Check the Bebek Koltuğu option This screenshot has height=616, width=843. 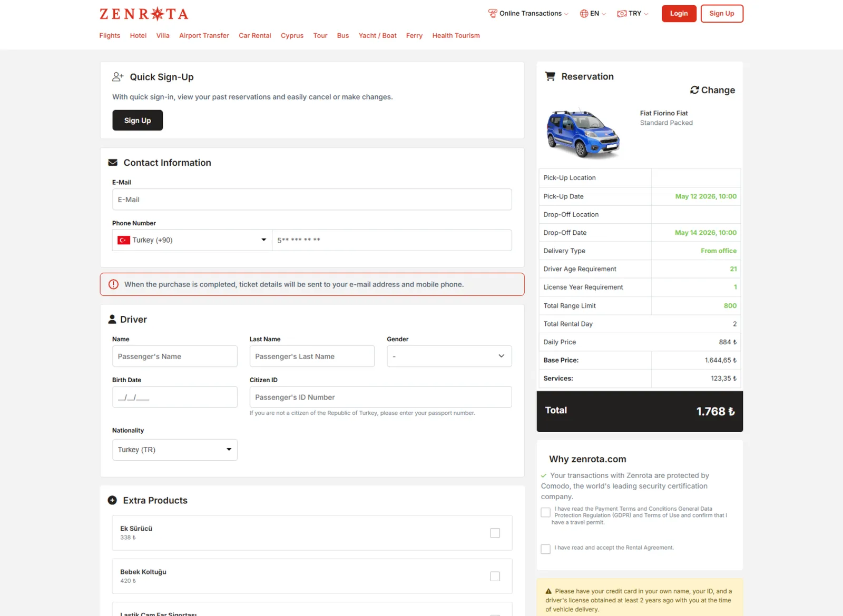[495, 576]
